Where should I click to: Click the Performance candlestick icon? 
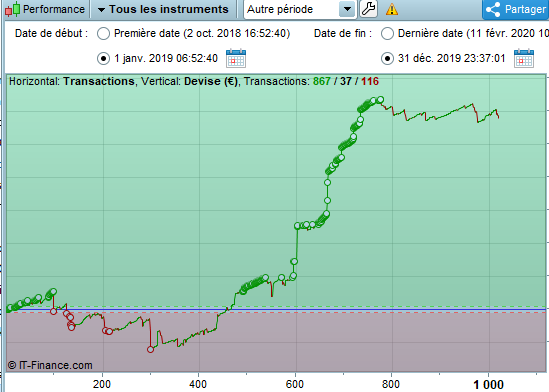[13, 9]
